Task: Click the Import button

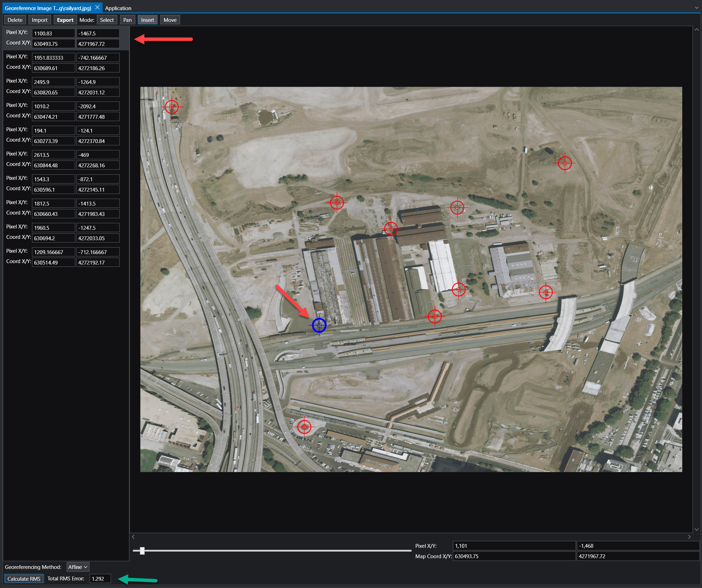Action: tap(40, 20)
